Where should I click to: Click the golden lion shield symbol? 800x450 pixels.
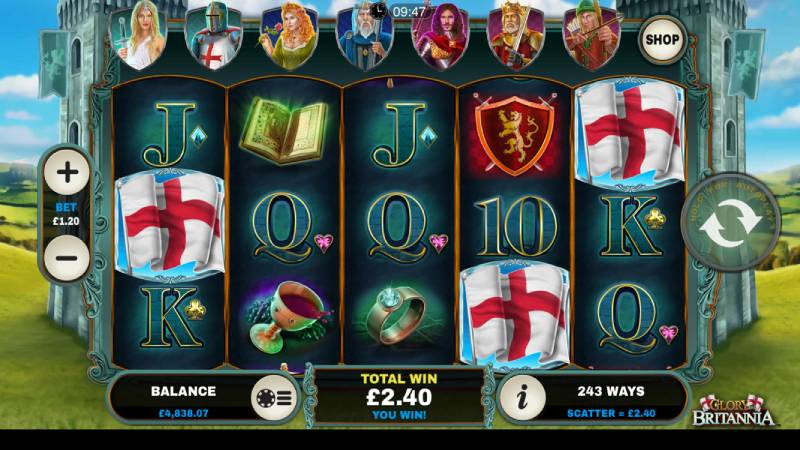[514, 134]
